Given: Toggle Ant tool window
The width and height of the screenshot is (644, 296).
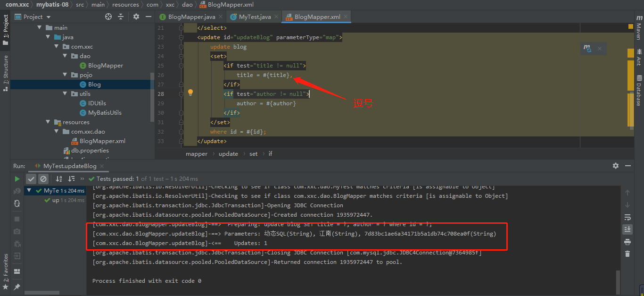Looking at the screenshot, I should [x=639, y=57].
